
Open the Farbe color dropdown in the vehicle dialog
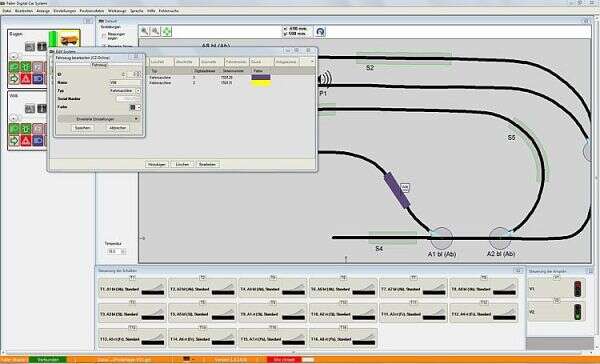pyautogui.click(x=135, y=108)
